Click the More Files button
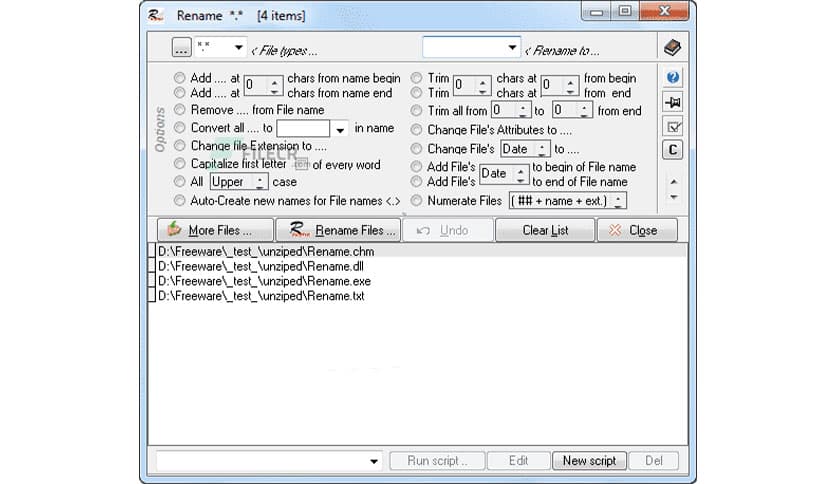The image size is (836, 484). point(215,230)
